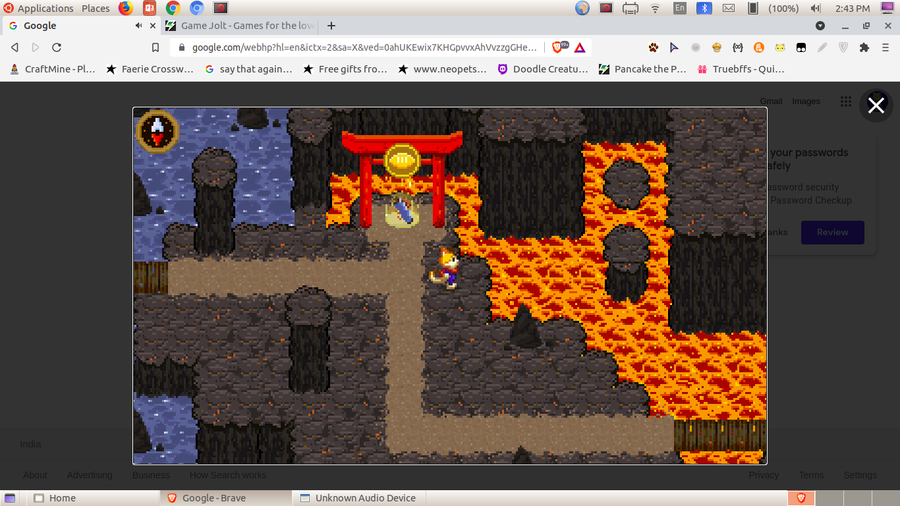
Task: Bookmark this page
Action: pos(155,48)
